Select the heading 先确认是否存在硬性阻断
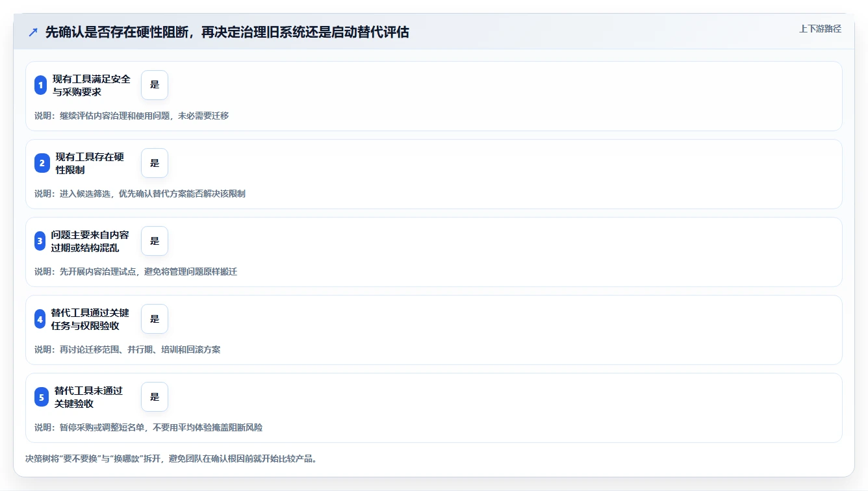 tap(116, 32)
